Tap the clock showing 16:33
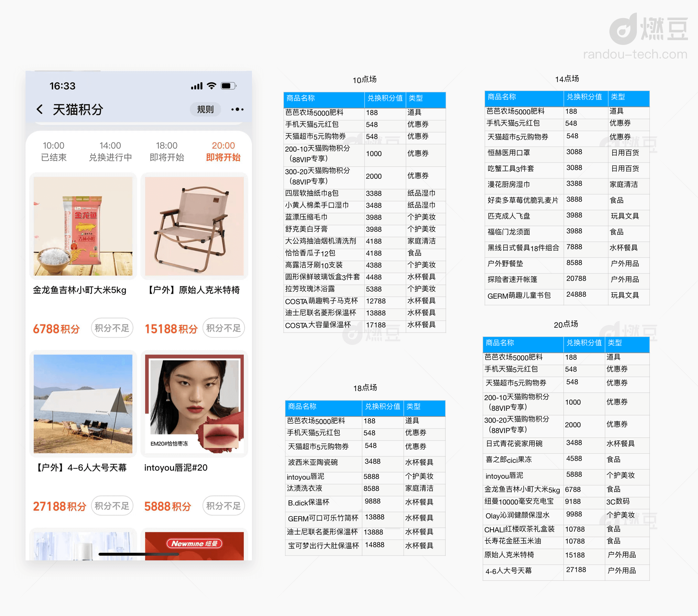Screen dimensions: 698x616 pos(63,86)
